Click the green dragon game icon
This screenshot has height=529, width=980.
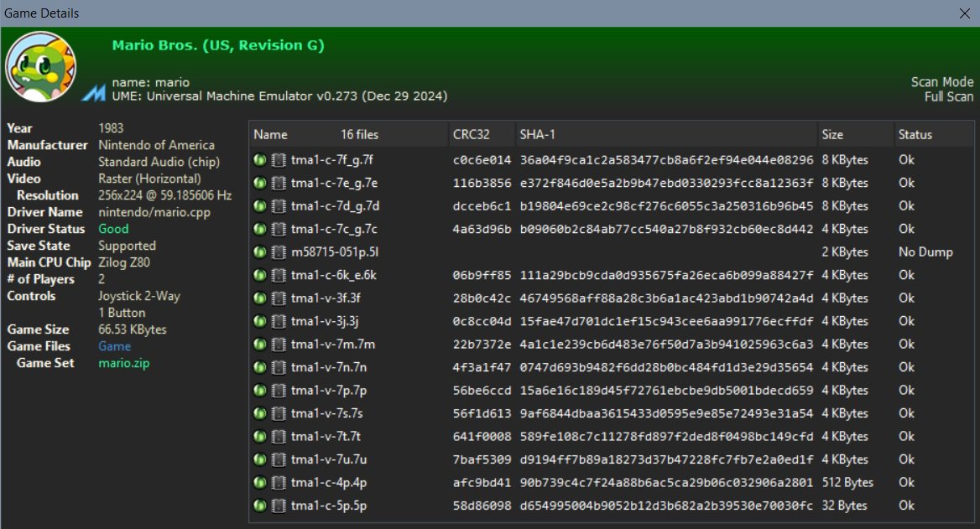click(40, 67)
